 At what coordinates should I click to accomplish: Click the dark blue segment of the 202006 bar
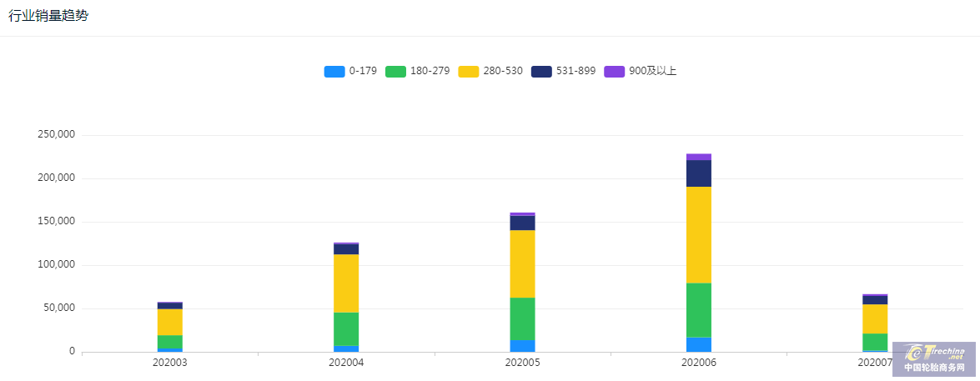(699, 173)
